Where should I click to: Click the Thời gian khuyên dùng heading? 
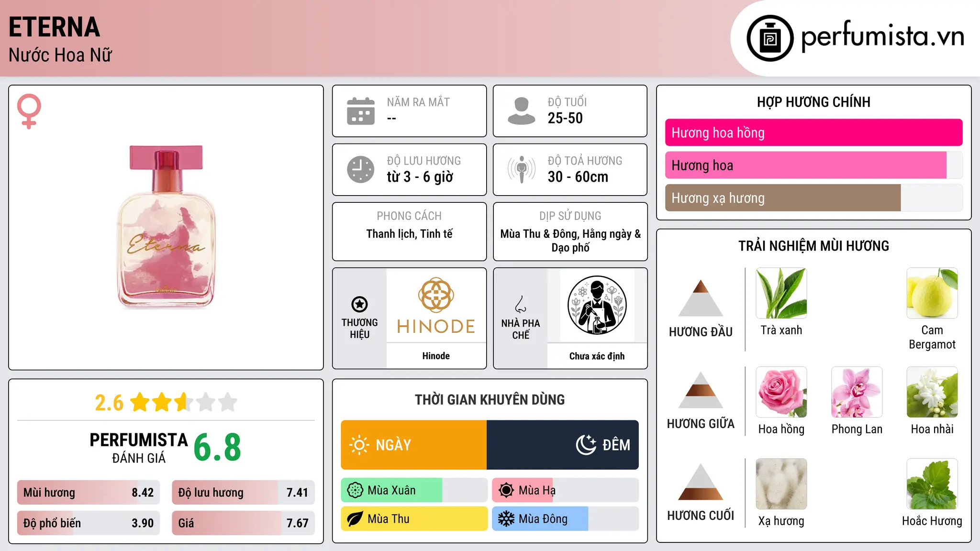490,399
